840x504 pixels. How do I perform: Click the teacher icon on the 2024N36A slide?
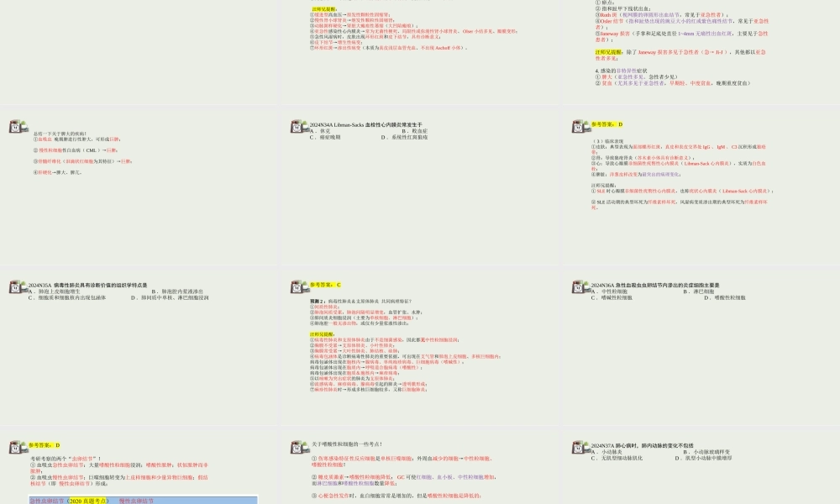click(x=579, y=287)
